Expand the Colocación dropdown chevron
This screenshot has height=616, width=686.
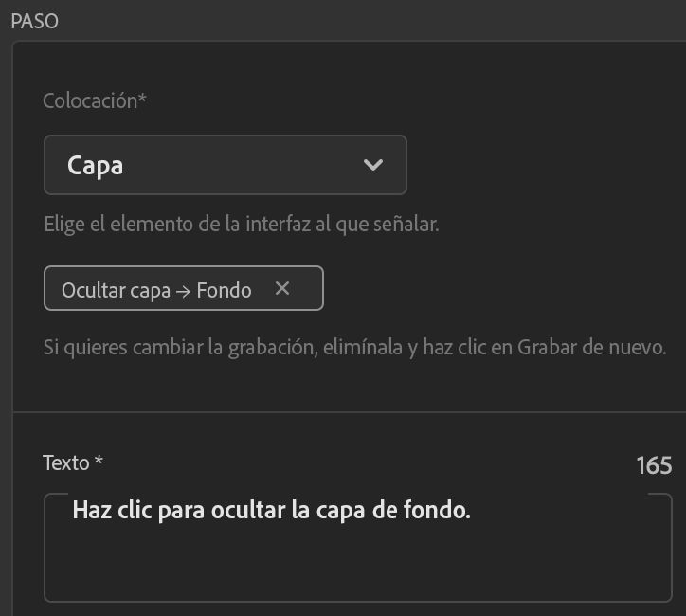click(x=373, y=165)
